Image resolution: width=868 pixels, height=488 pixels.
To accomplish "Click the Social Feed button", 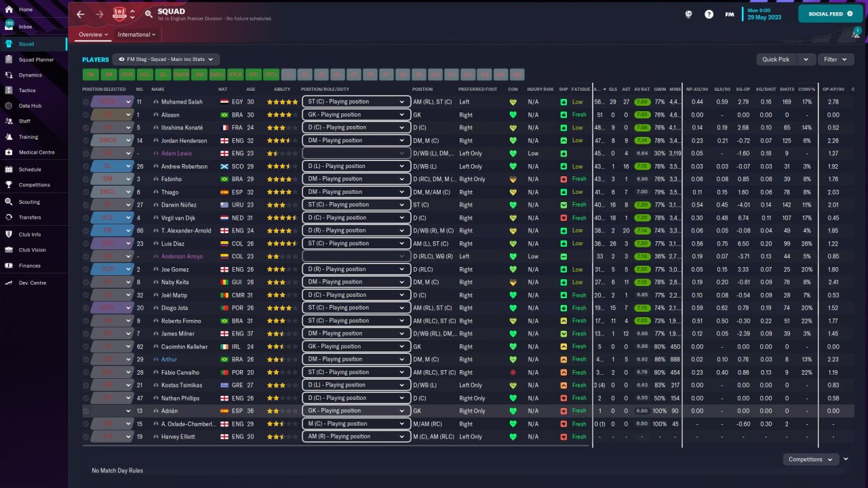I will point(831,14).
